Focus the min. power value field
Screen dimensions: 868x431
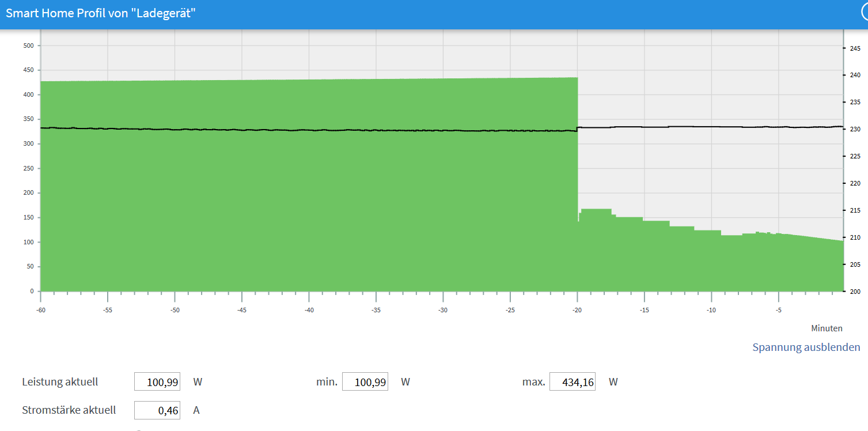[x=365, y=381]
